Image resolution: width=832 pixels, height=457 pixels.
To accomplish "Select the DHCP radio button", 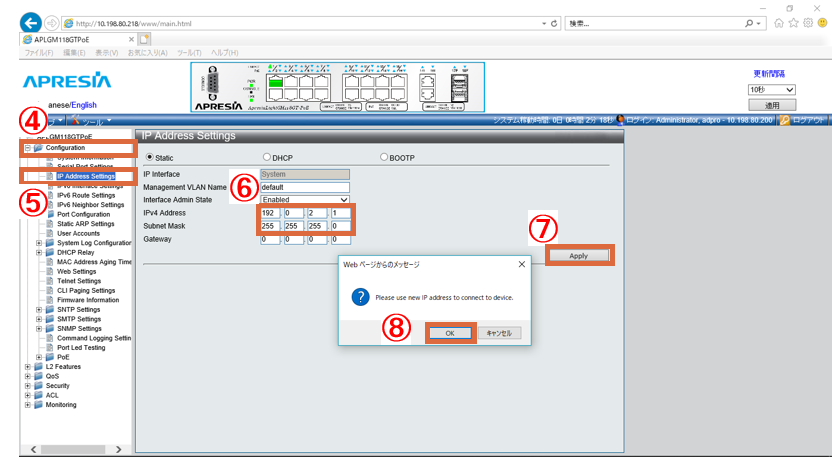I will pos(266,157).
